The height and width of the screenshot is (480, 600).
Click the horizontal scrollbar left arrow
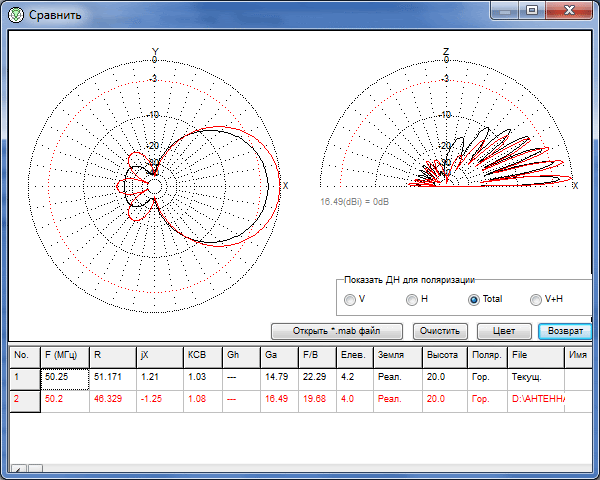19,469
